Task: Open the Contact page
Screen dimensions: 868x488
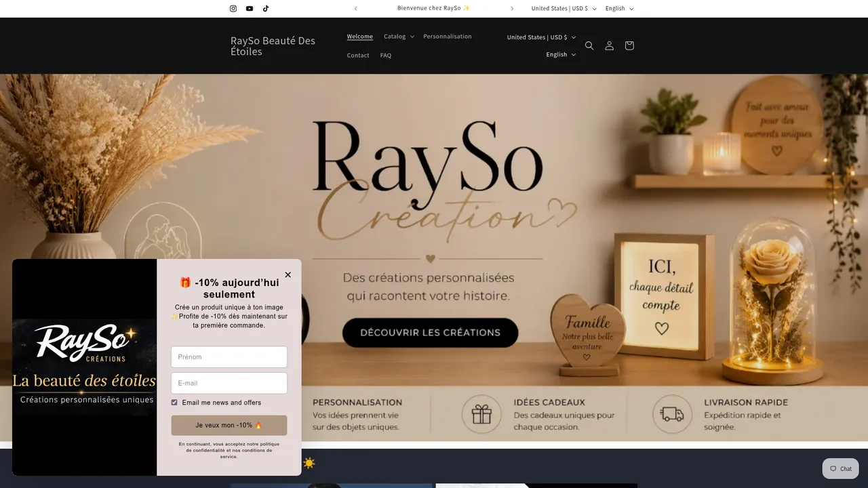Action: pyautogui.click(x=358, y=56)
